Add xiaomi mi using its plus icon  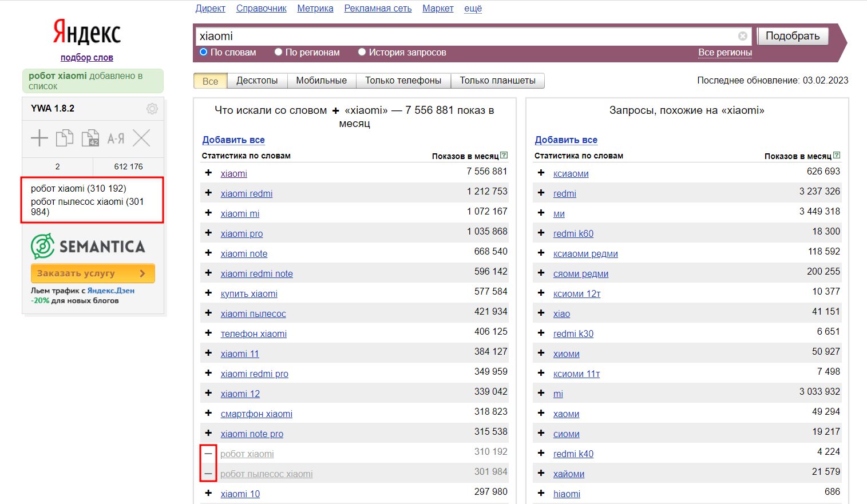tap(208, 213)
